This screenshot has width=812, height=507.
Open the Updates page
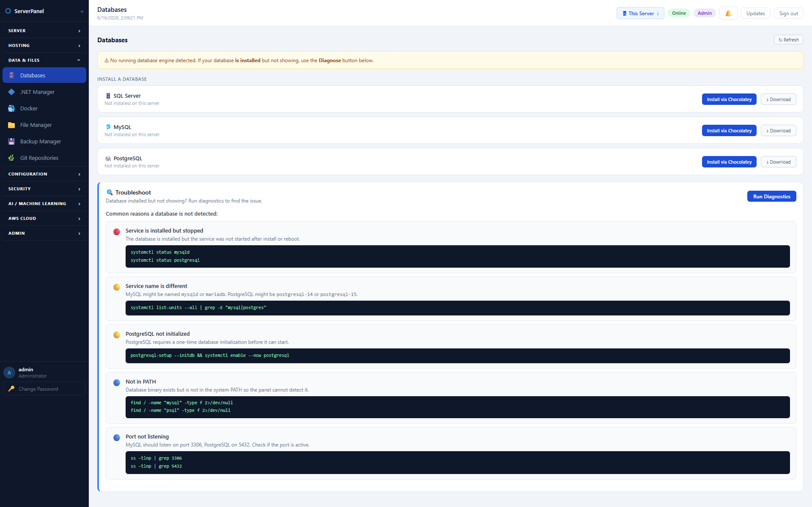(x=755, y=13)
